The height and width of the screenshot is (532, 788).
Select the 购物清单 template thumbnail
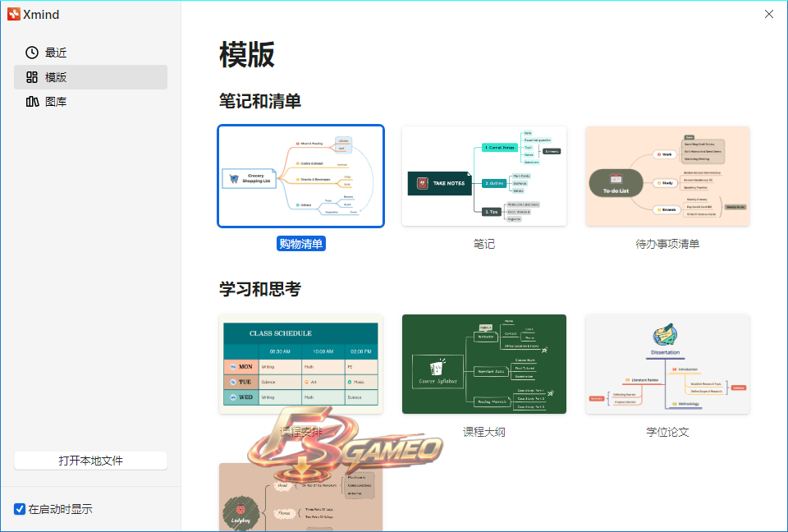pos(300,176)
